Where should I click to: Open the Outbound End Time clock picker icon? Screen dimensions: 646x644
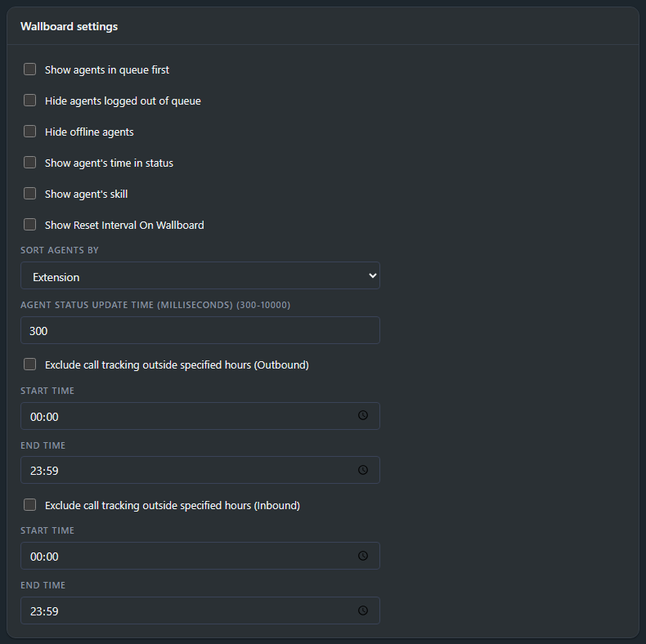pos(362,470)
